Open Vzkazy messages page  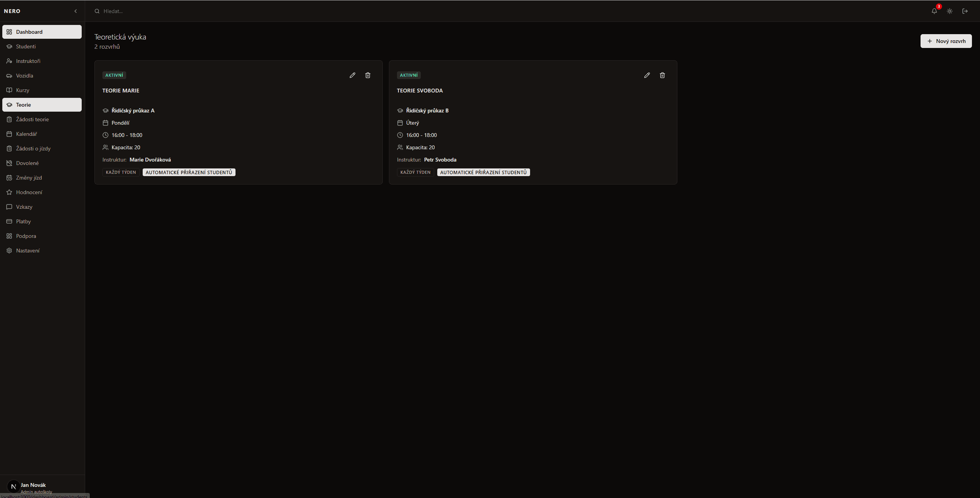(x=24, y=207)
